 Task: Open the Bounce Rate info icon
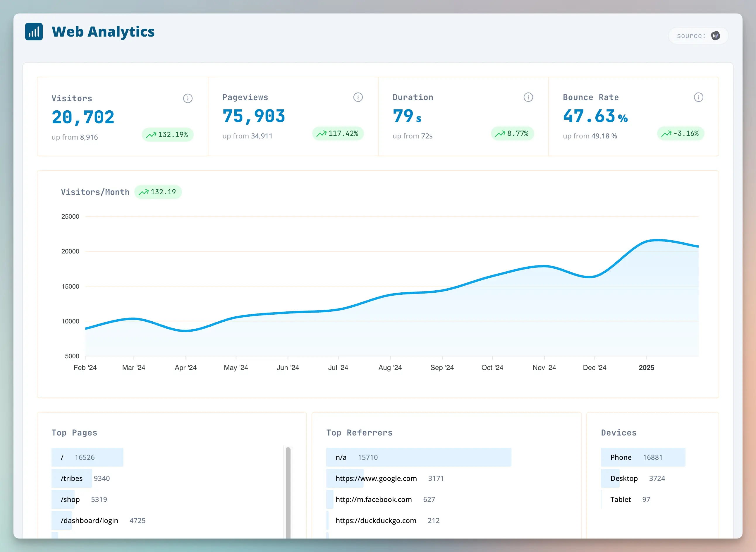coord(699,97)
